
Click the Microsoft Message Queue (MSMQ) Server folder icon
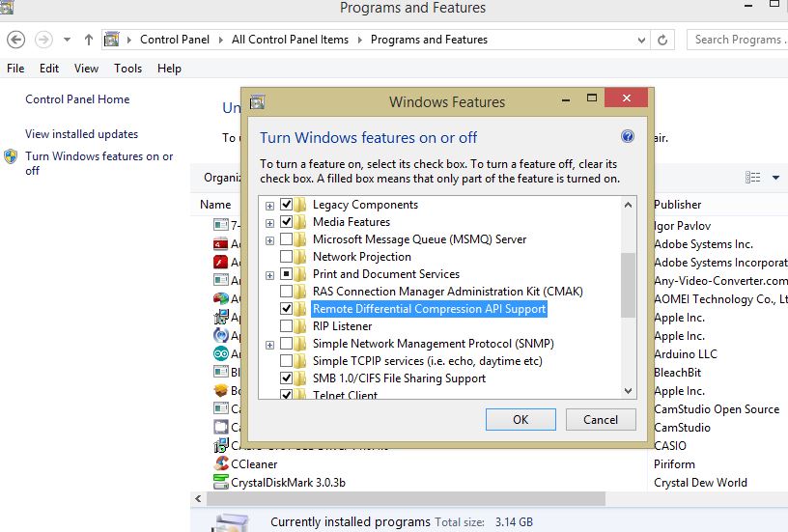tap(300, 239)
